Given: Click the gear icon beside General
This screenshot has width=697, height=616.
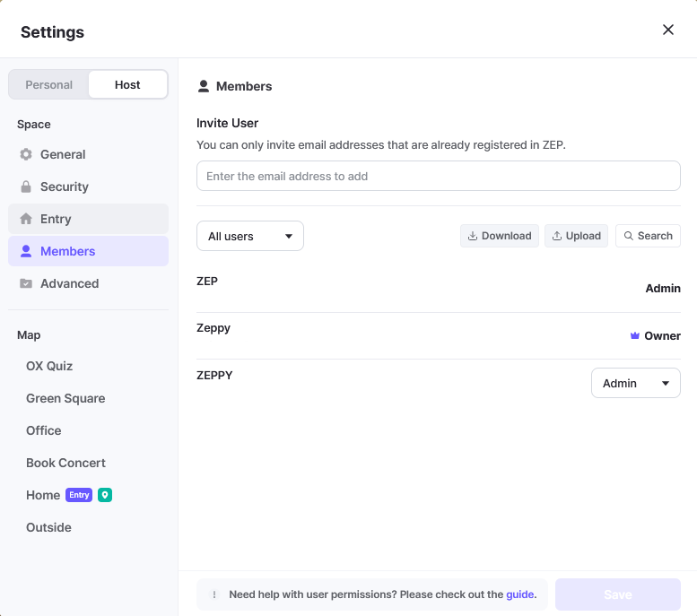Looking at the screenshot, I should (26, 154).
